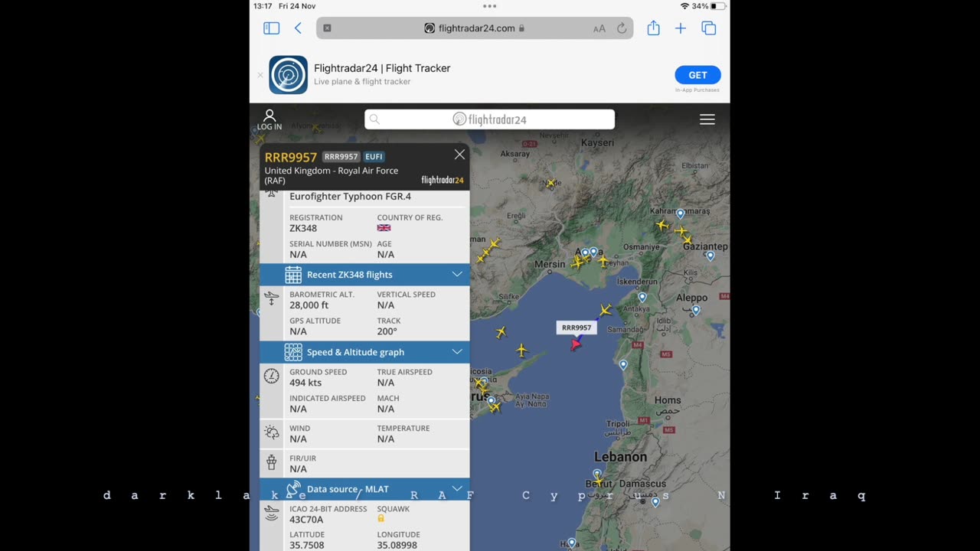Check the battery 34% status indicator
This screenshot has width=980, height=551.
click(x=709, y=6)
